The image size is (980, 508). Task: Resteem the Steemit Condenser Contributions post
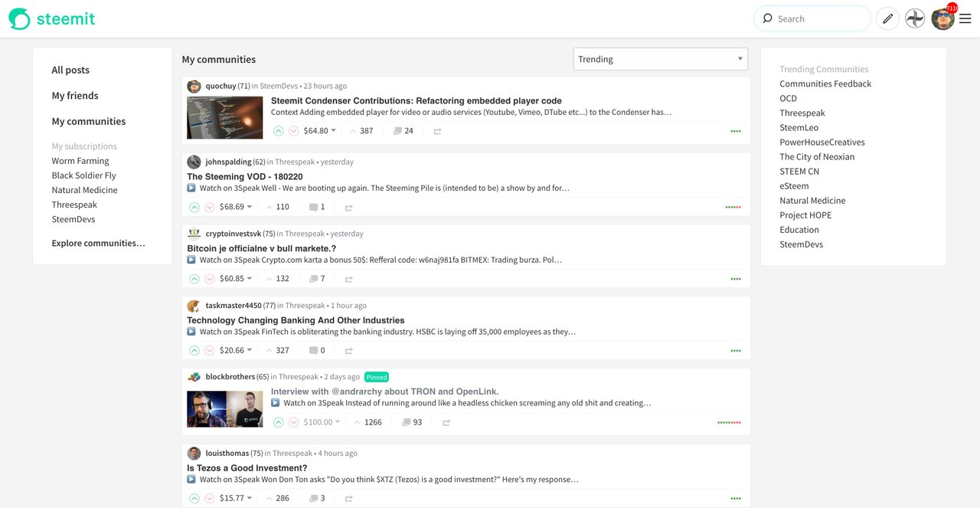tap(437, 132)
